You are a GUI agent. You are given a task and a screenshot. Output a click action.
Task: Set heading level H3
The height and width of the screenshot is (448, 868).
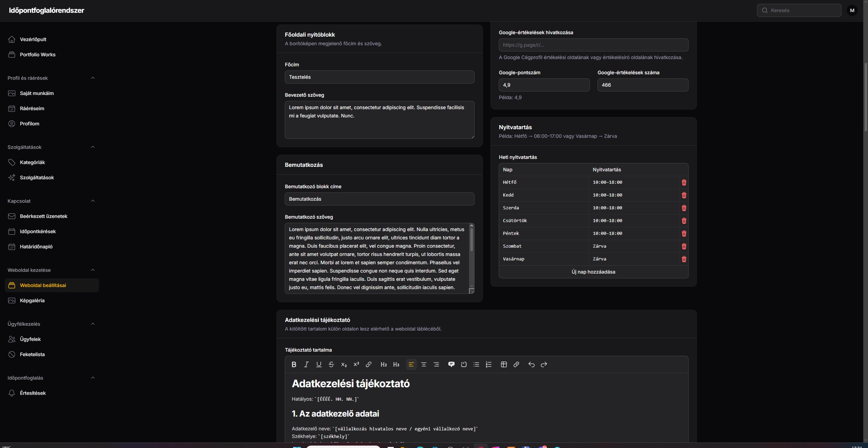click(396, 364)
